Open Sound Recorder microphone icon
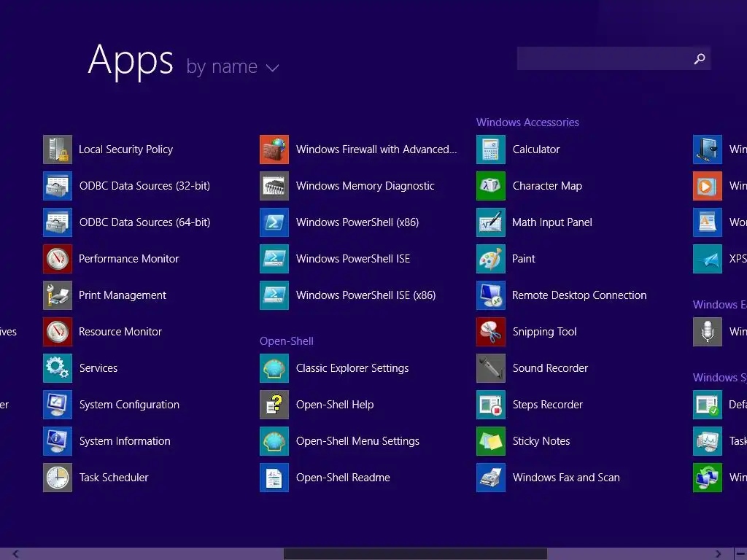Viewport: 747px width, 560px height. click(x=491, y=368)
